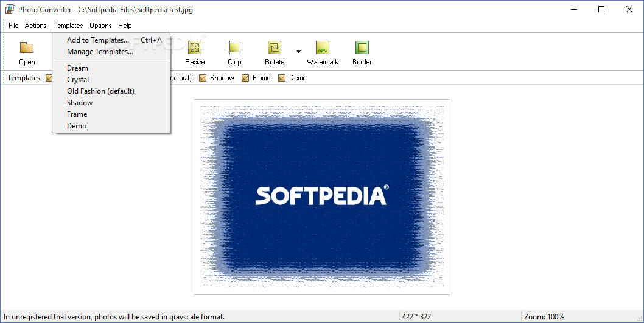Click the Templates label on the template bar
This screenshot has height=323, width=644.
(x=24, y=78)
